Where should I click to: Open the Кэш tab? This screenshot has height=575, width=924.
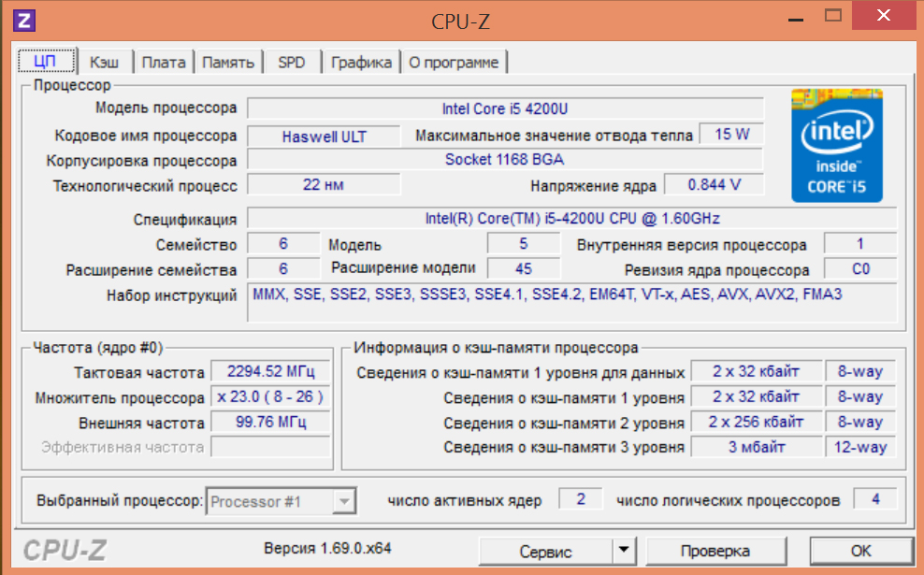coord(105,63)
